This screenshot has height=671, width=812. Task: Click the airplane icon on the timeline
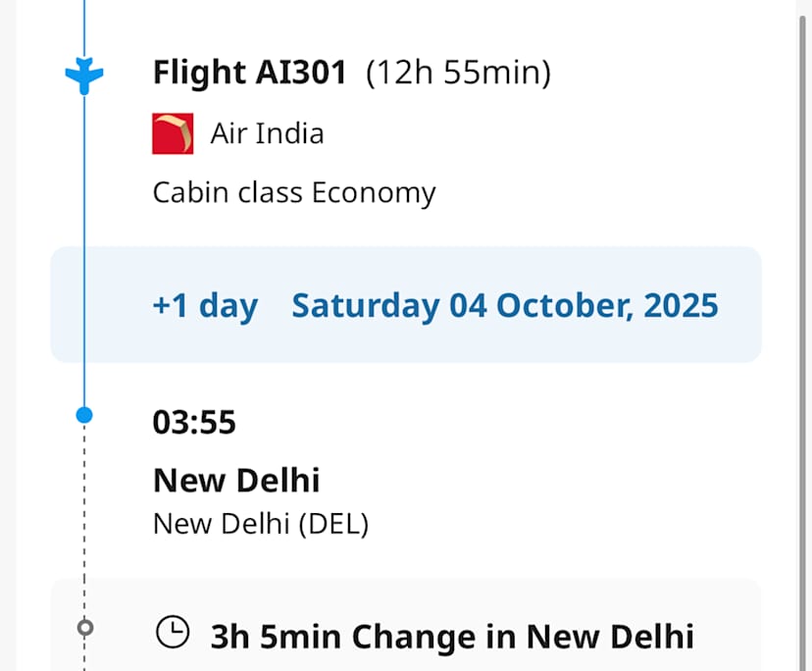84,76
